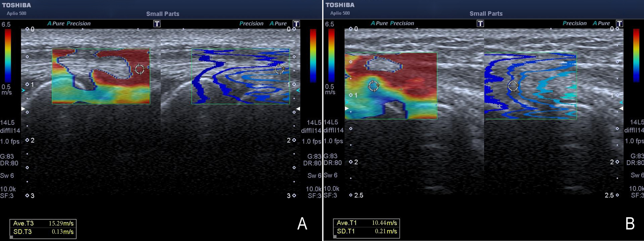Click the 'Aplio 500' label in panel B
This screenshot has height=241, width=644.
point(340,13)
